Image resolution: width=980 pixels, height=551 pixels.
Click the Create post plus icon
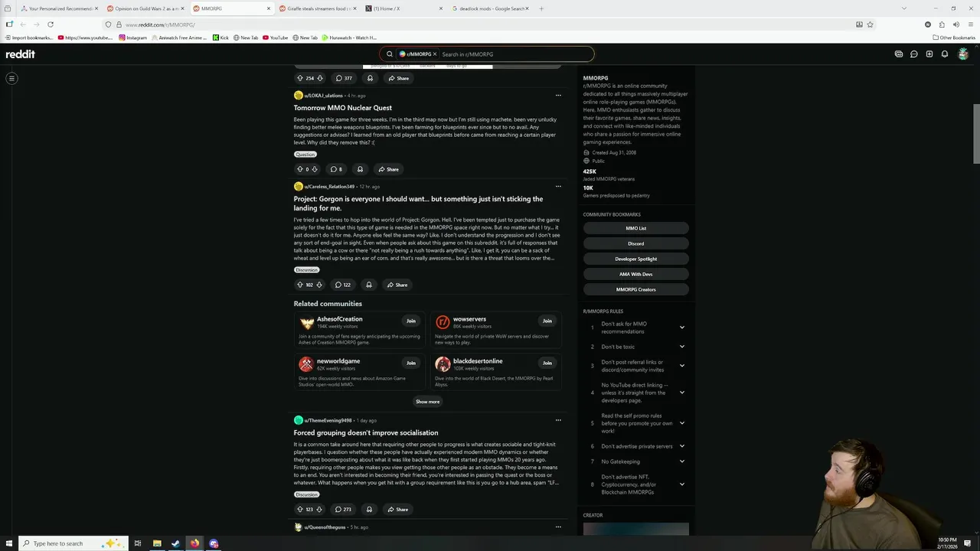[929, 54]
